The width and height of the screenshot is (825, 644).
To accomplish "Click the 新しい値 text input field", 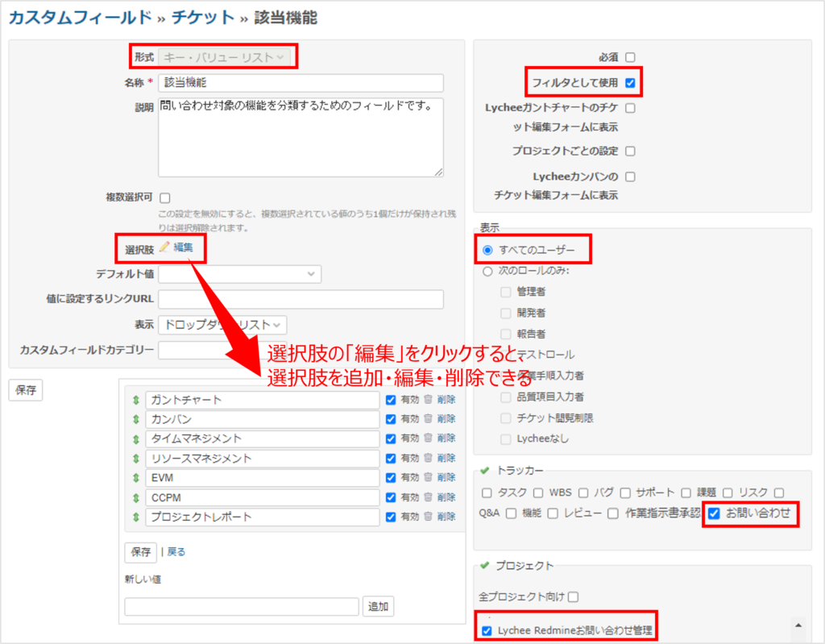I will coord(242,607).
